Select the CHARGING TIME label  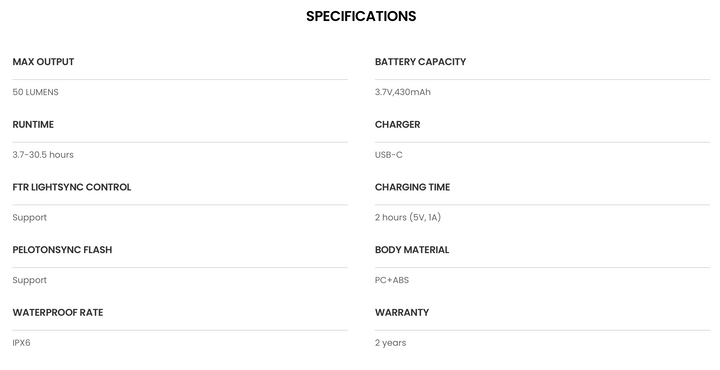point(412,187)
